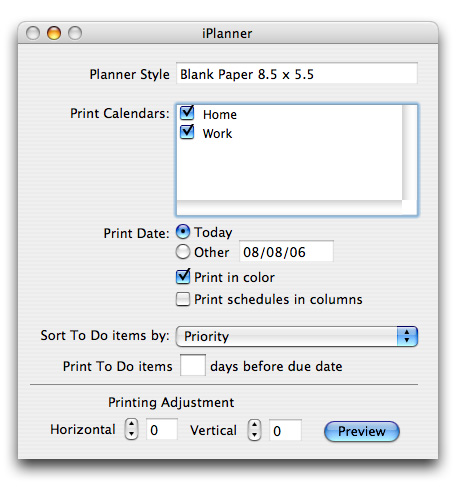The height and width of the screenshot is (499, 460).
Task: Click the Other date field 08/08/06
Action: [x=286, y=251]
